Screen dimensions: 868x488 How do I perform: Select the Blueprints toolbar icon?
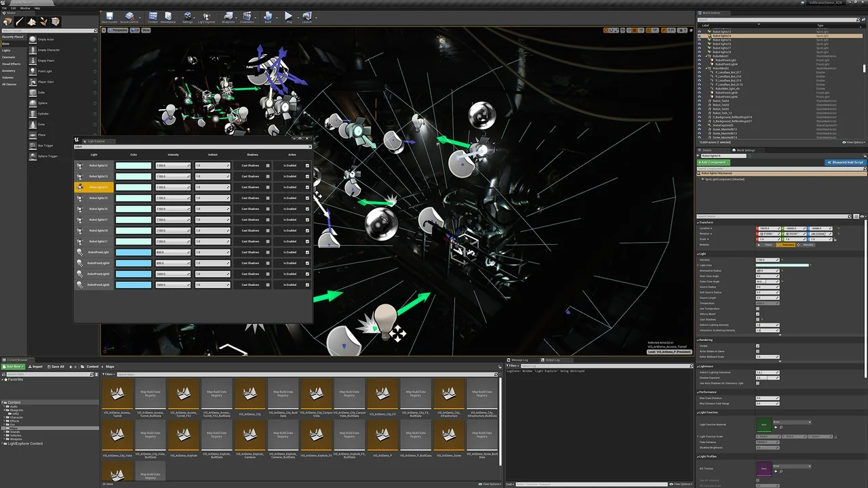pos(228,16)
